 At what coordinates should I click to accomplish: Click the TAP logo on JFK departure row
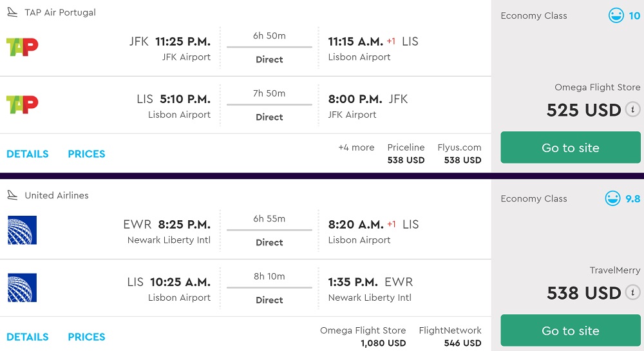click(22, 47)
